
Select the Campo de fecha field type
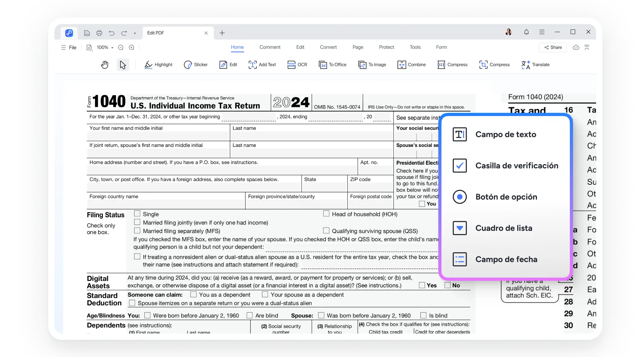[x=506, y=259]
